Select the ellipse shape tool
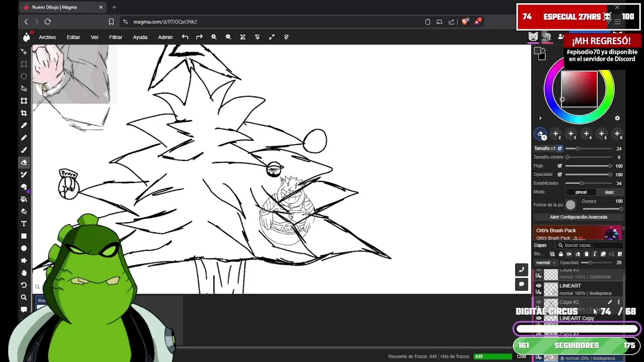 pyautogui.click(x=24, y=248)
